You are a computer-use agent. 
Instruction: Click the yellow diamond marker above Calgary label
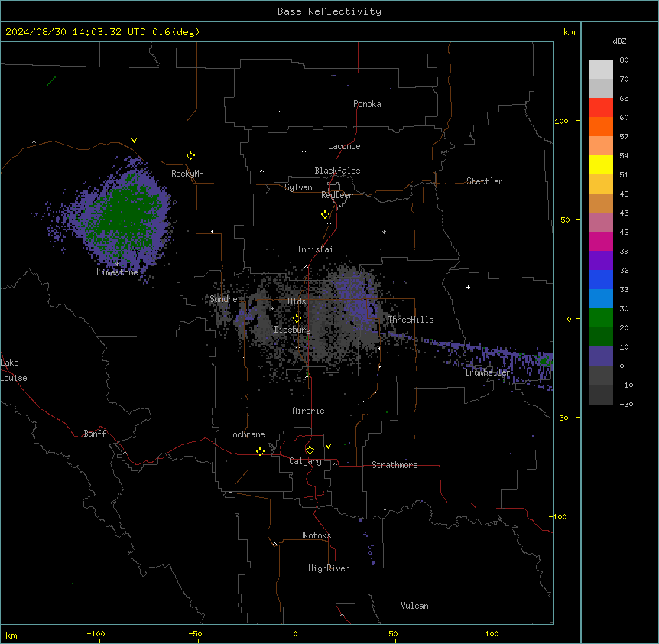pyautogui.click(x=310, y=450)
